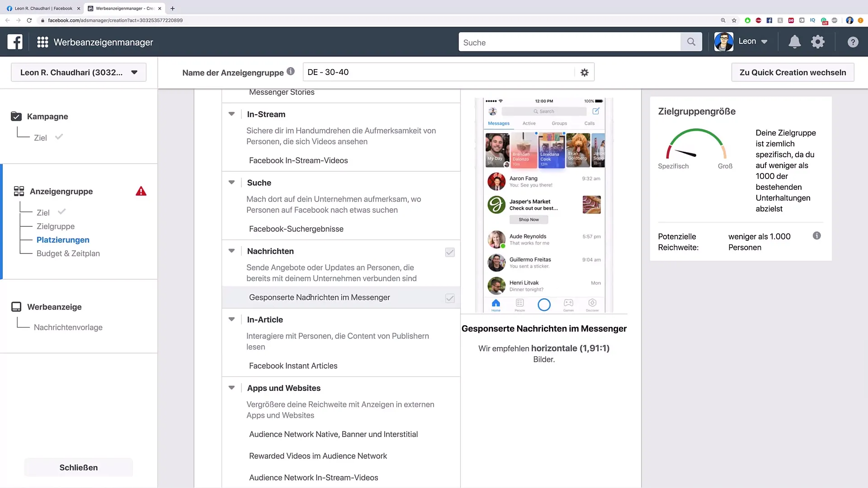
Task: Click Jasper's Market thumbnail in preview
Action: pyautogui.click(x=591, y=205)
